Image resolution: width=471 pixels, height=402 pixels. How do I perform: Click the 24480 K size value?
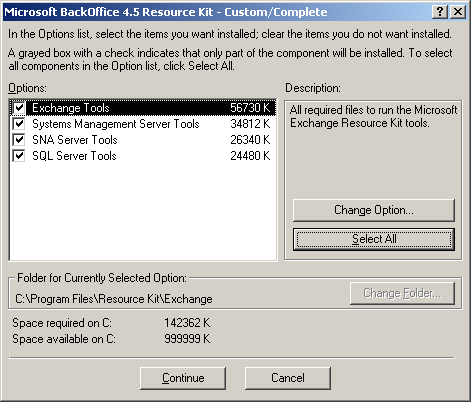click(250, 156)
